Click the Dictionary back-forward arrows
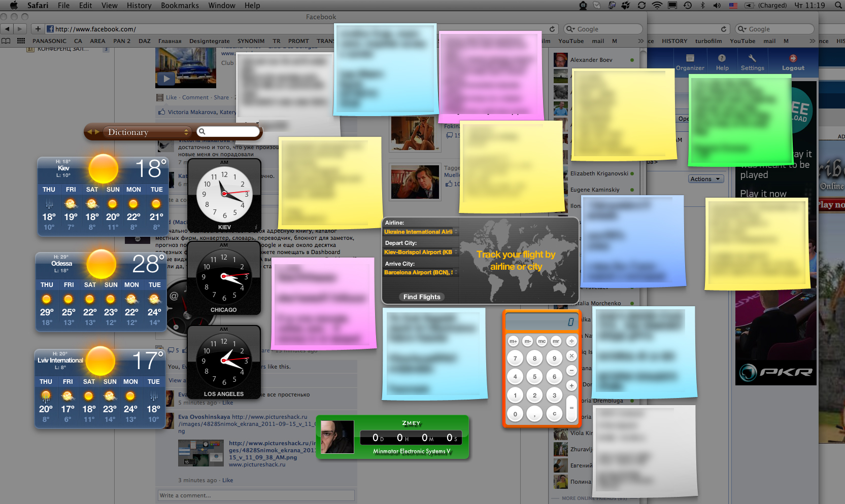Image resolution: width=845 pixels, height=504 pixels. [x=93, y=132]
